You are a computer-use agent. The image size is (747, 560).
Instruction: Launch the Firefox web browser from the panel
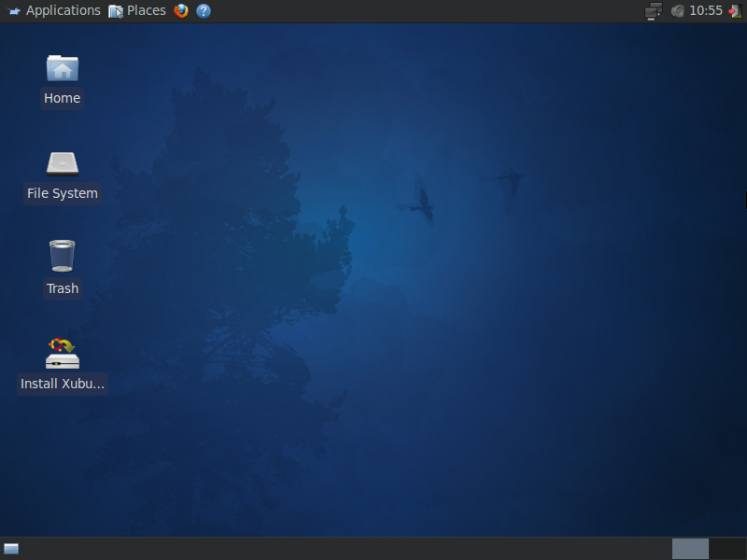click(181, 11)
